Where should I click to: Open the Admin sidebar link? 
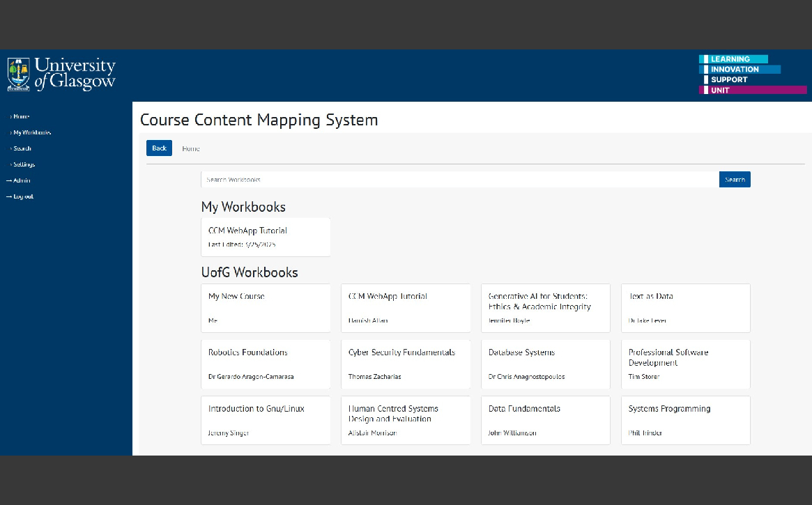[21, 180]
